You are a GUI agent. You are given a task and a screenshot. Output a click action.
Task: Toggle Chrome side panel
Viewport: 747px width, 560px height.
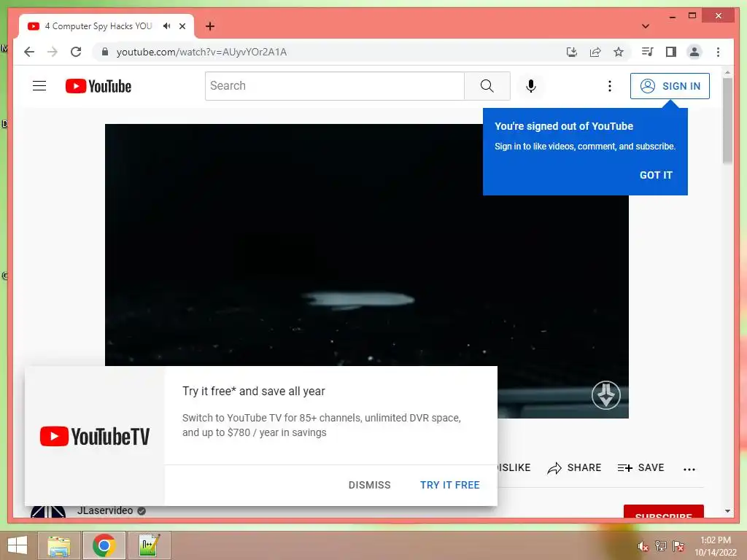pyautogui.click(x=671, y=52)
